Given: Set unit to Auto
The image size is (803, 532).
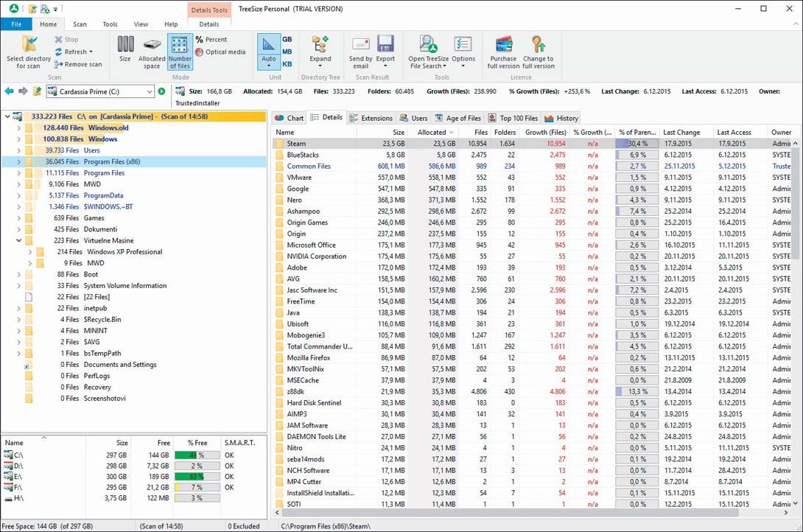Looking at the screenshot, I should [268, 52].
